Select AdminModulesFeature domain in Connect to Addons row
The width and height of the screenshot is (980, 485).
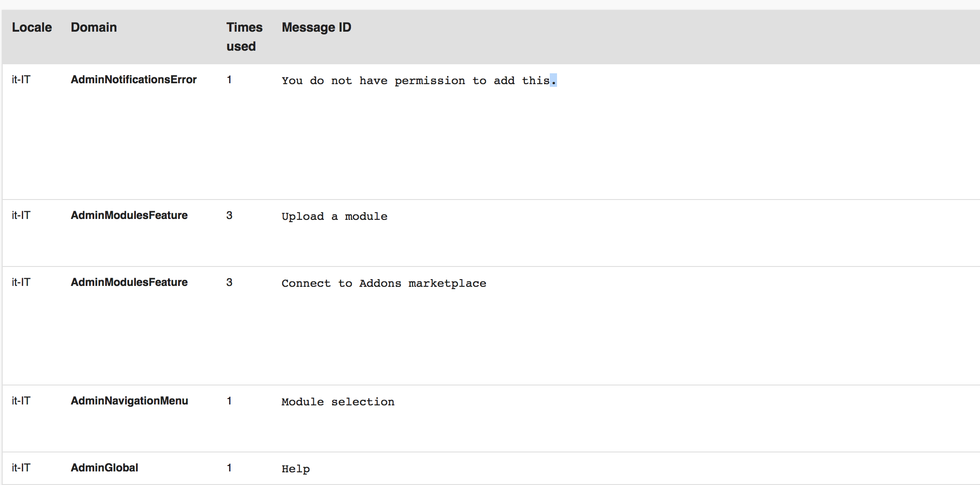pos(129,282)
